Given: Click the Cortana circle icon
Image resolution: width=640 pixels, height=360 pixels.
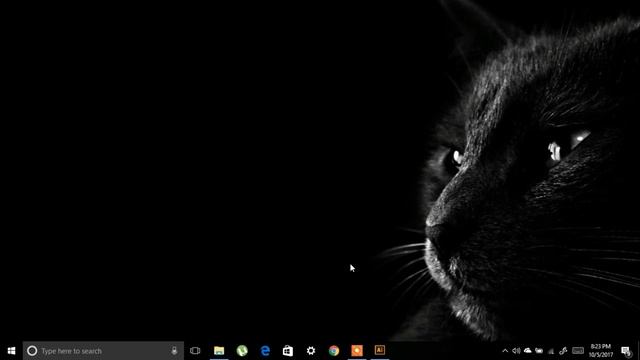Looking at the screenshot, I should tap(32, 351).
